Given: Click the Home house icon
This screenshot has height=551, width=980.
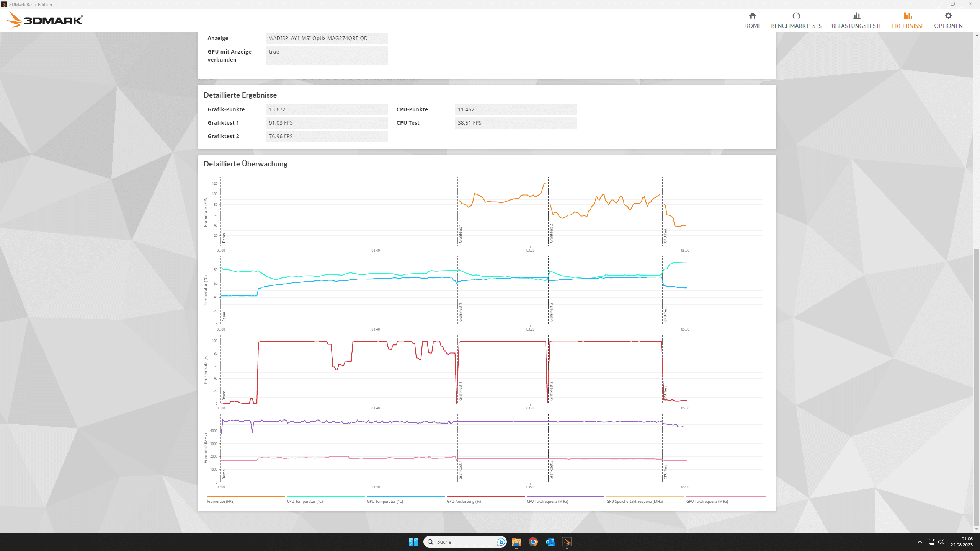Looking at the screenshot, I should (752, 16).
